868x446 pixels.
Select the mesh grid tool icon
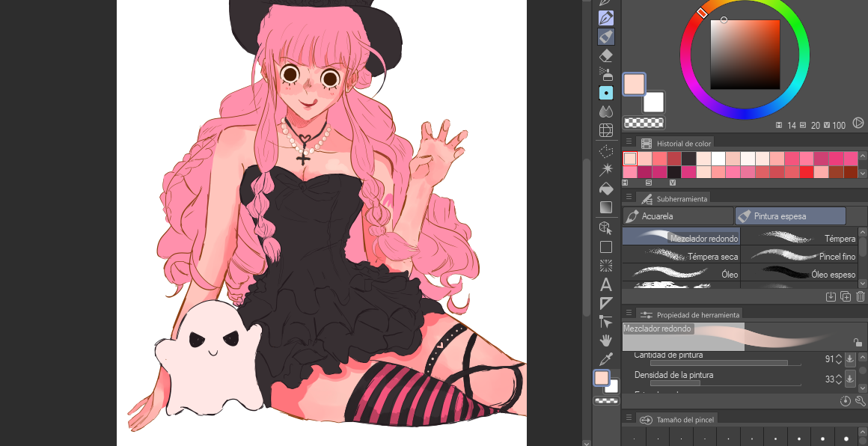pos(606,130)
